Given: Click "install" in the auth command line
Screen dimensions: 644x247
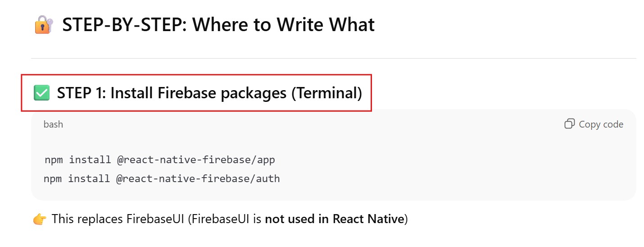Looking at the screenshot, I should [89, 179].
